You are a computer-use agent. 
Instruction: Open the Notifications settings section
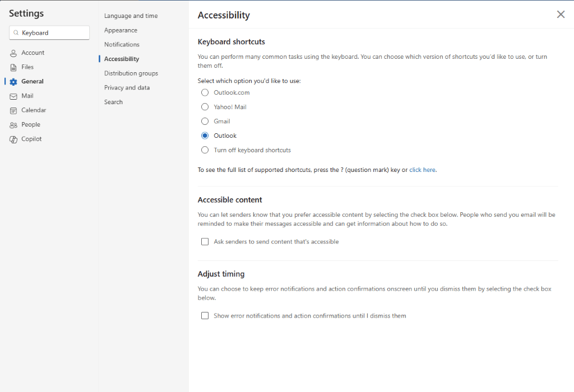pos(121,44)
